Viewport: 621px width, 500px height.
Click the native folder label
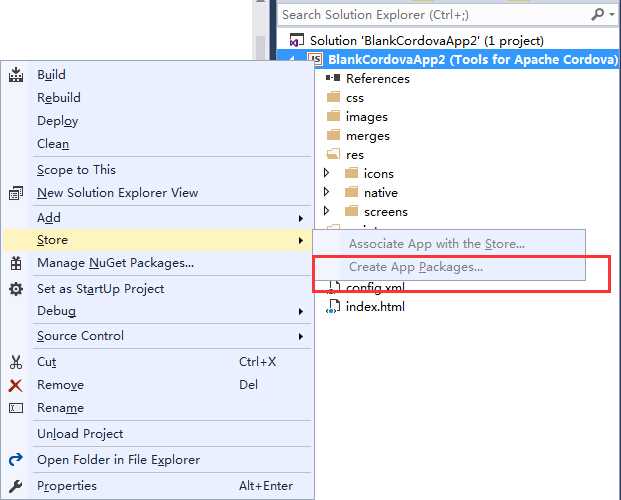381,193
